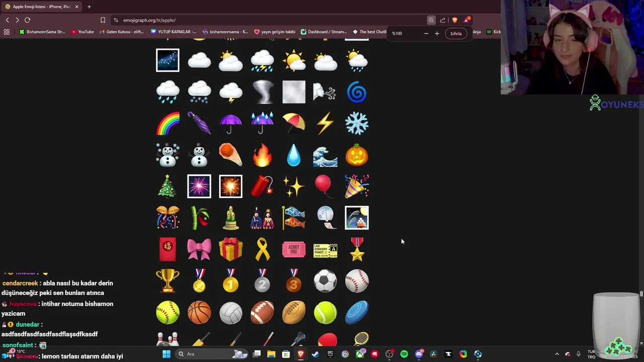Select the pink ribbon bow emoji
This screenshot has height=362, width=644.
[199, 249]
